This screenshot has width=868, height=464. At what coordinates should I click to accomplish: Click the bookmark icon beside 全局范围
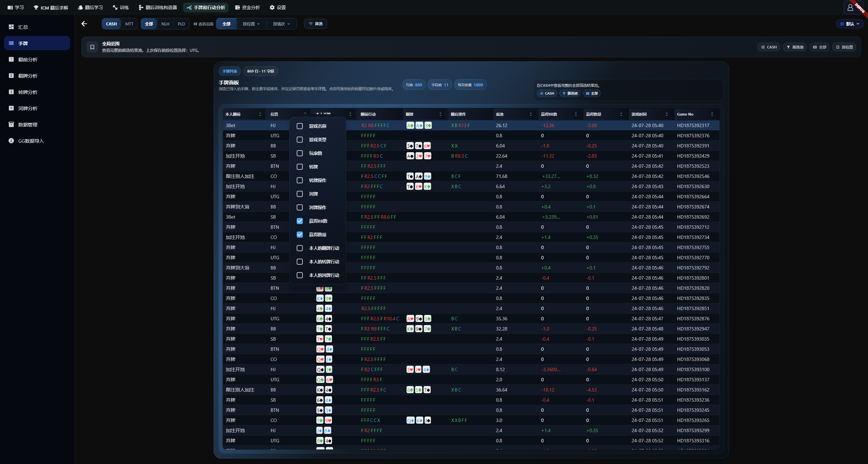92,47
